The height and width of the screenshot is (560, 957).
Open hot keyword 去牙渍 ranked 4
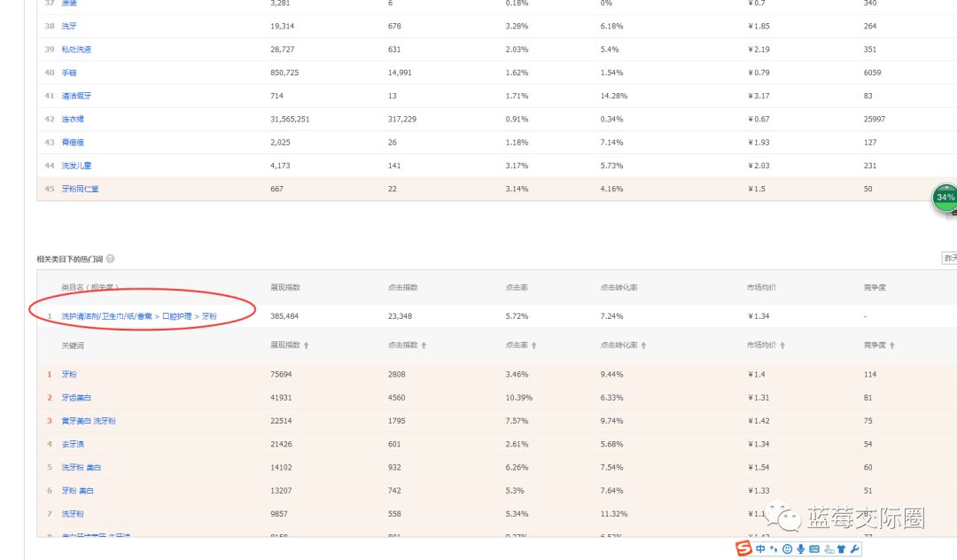tap(73, 444)
